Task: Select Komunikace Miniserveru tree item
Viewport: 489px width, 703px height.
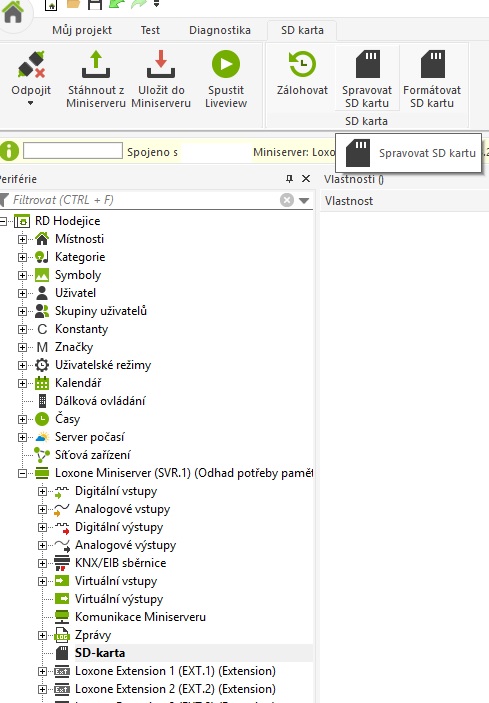Action: (x=140, y=617)
